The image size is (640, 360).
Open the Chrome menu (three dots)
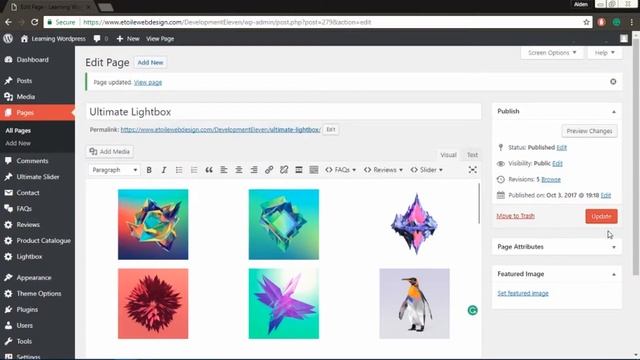click(x=631, y=22)
